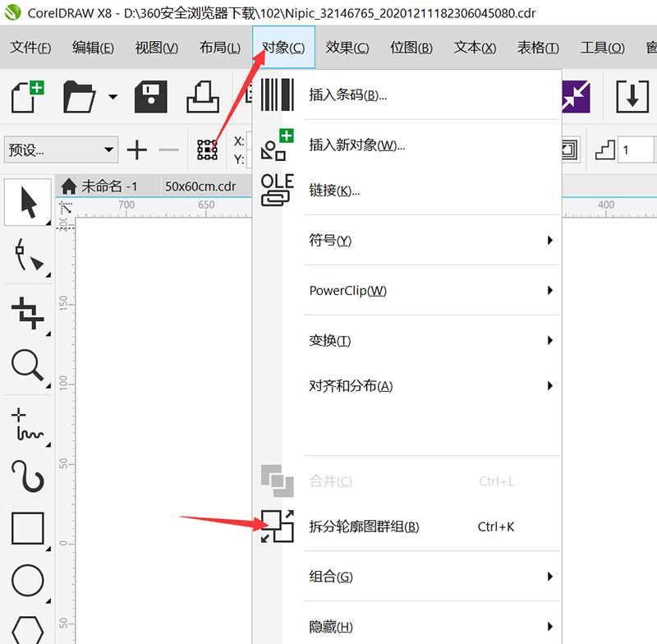Viewport: 657px width, 644px height.
Task: Click the contour steps staircase icon
Action: (605, 149)
